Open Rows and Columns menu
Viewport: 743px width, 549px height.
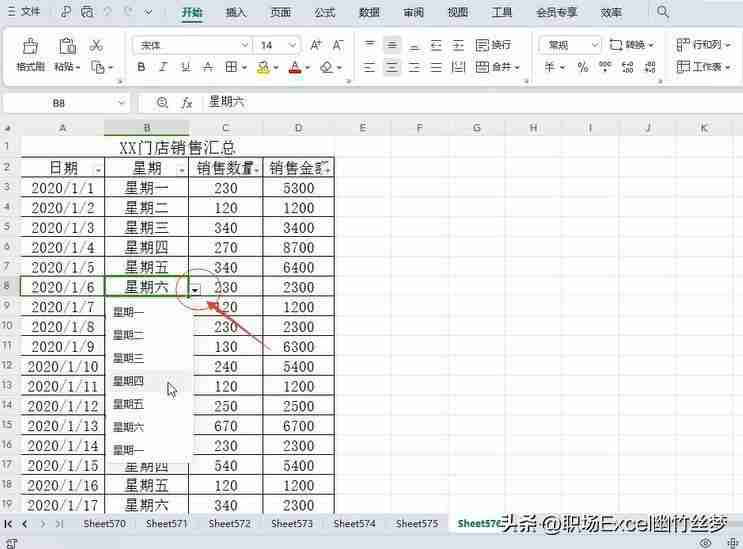(703, 45)
